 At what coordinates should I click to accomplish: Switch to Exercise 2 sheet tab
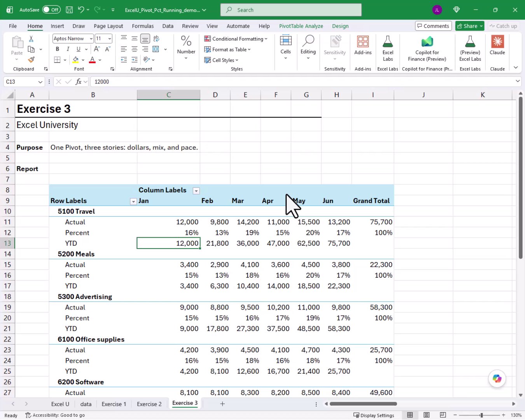149,404
